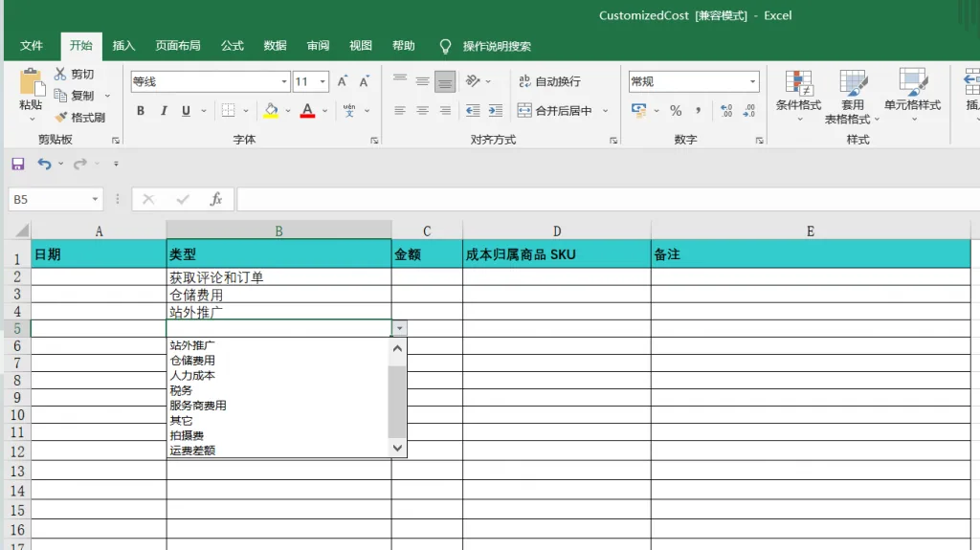Open 单元格样式 cell styles
Viewport: 980px width, 550px height.
[x=912, y=95]
